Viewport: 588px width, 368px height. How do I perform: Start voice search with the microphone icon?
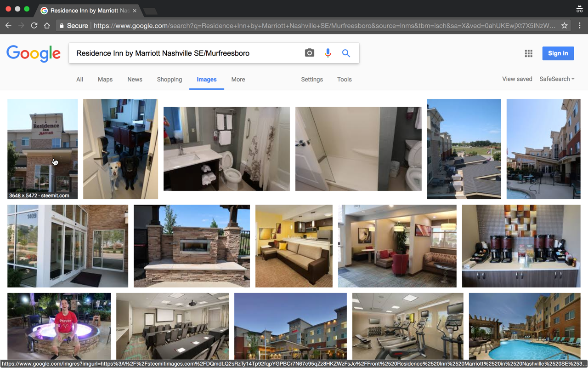click(x=328, y=53)
